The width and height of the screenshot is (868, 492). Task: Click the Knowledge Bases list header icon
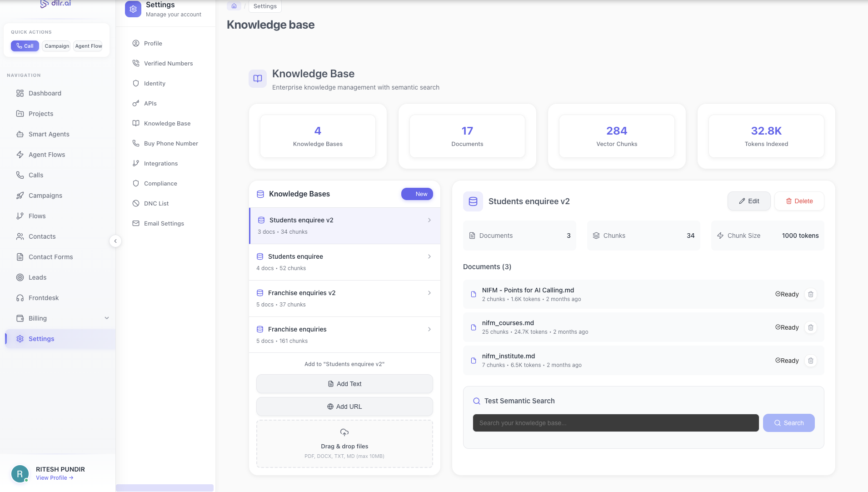[x=260, y=194]
